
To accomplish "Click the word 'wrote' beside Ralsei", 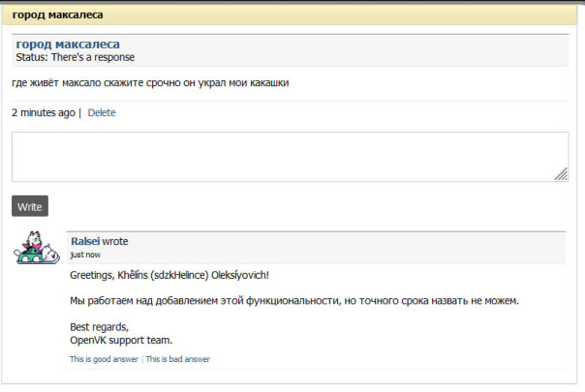I will pos(115,241).
